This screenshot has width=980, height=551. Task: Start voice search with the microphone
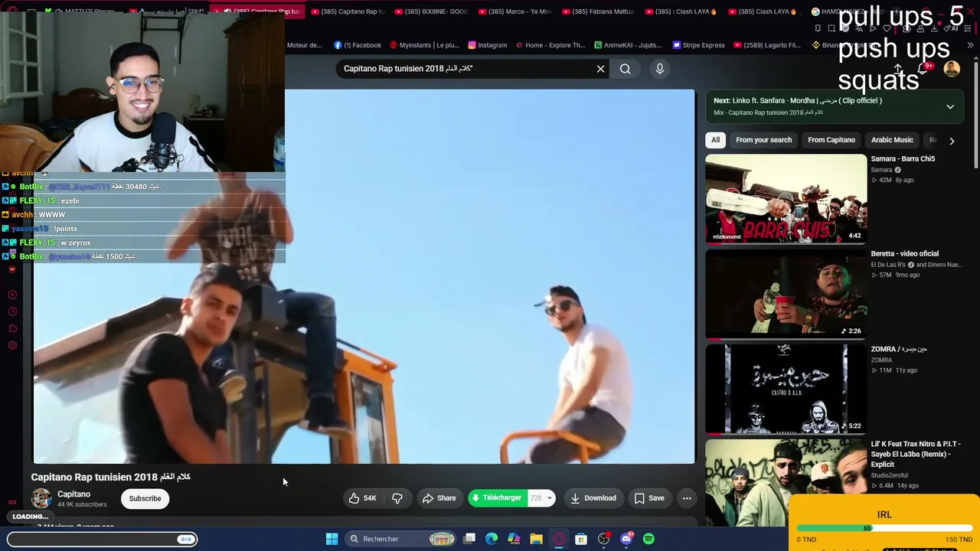click(x=660, y=69)
